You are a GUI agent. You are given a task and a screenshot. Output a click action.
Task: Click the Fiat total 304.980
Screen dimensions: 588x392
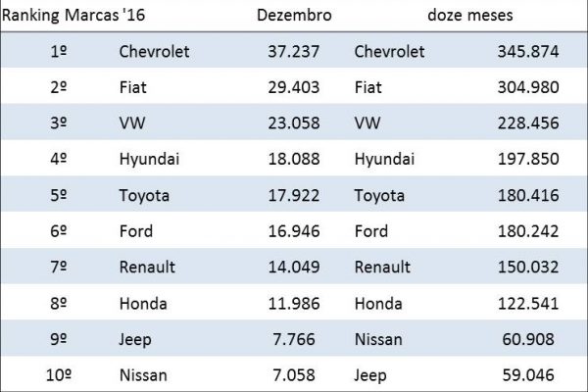tap(525, 87)
